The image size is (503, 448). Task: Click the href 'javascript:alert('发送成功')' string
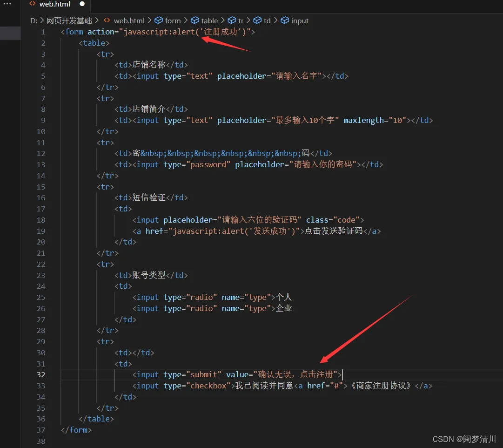tap(234, 231)
